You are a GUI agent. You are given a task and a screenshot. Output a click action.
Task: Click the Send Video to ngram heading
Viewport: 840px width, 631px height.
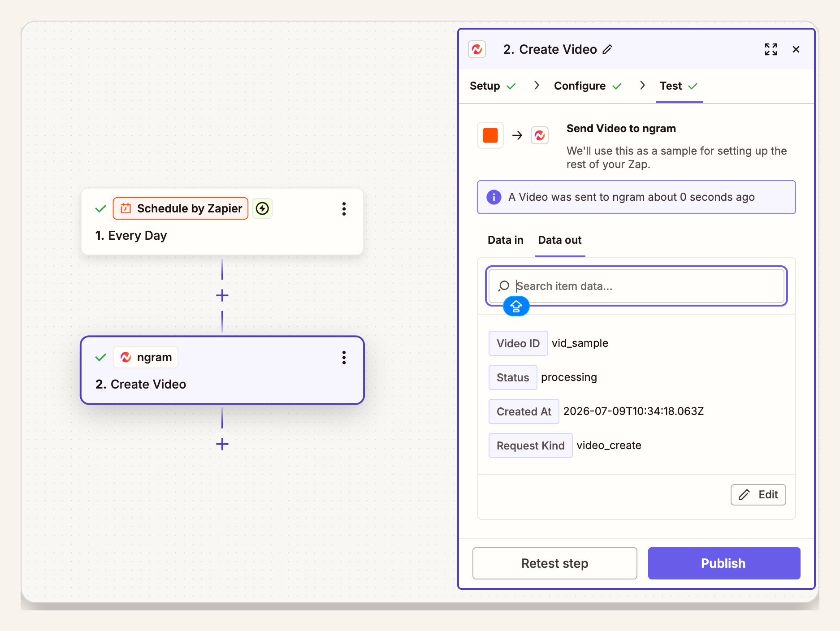[621, 129]
